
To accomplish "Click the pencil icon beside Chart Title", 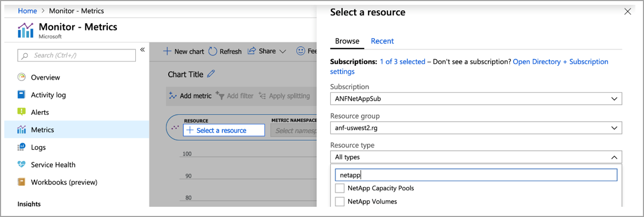I will [x=211, y=74].
